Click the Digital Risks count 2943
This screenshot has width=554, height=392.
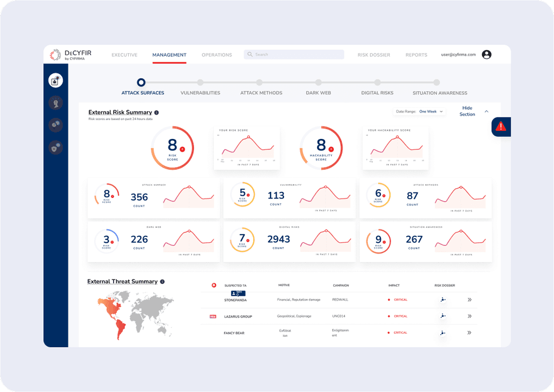point(279,240)
